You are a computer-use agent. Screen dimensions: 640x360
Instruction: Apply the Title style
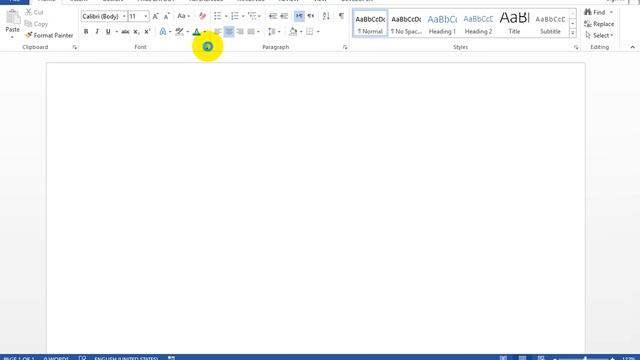[x=514, y=24]
